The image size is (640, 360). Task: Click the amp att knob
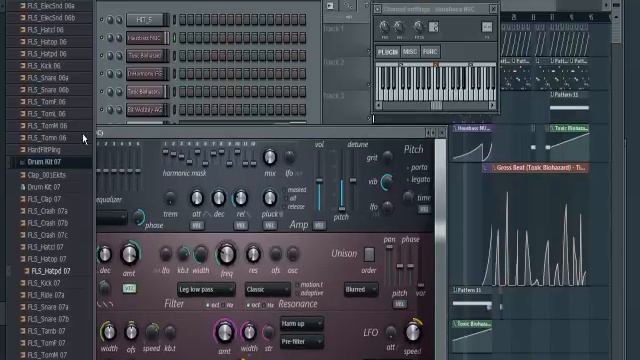197,198
